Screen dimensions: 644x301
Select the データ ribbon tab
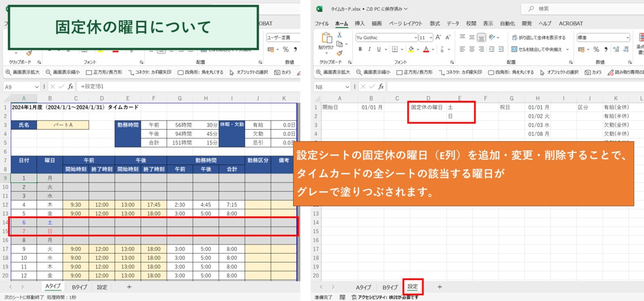tap(453, 23)
